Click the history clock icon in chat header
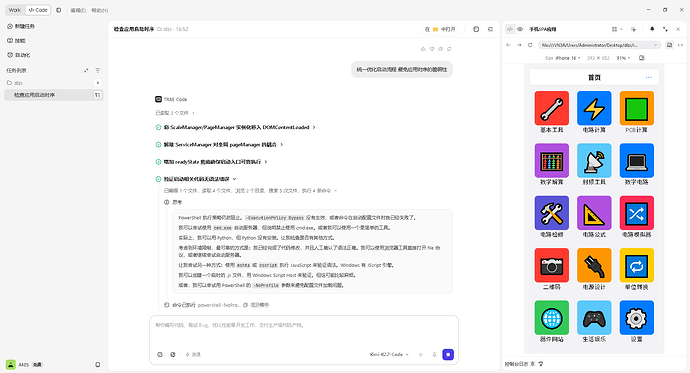Image resolution: width=690 pixels, height=373 pixels. pyautogui.click(x=476, y=29)
